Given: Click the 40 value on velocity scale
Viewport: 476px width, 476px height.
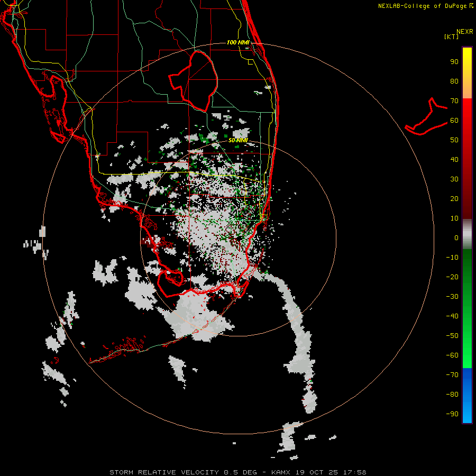Looking at the screenshot, I should 454,159.
